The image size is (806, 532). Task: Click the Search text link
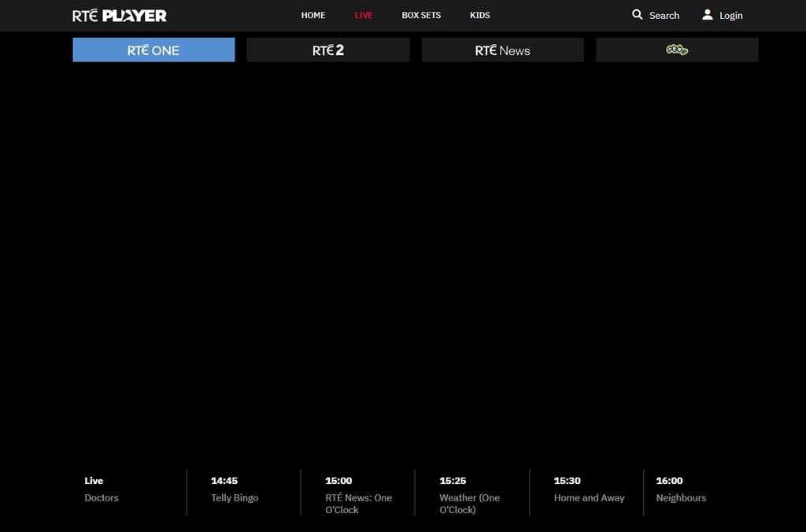pos(664,16)
